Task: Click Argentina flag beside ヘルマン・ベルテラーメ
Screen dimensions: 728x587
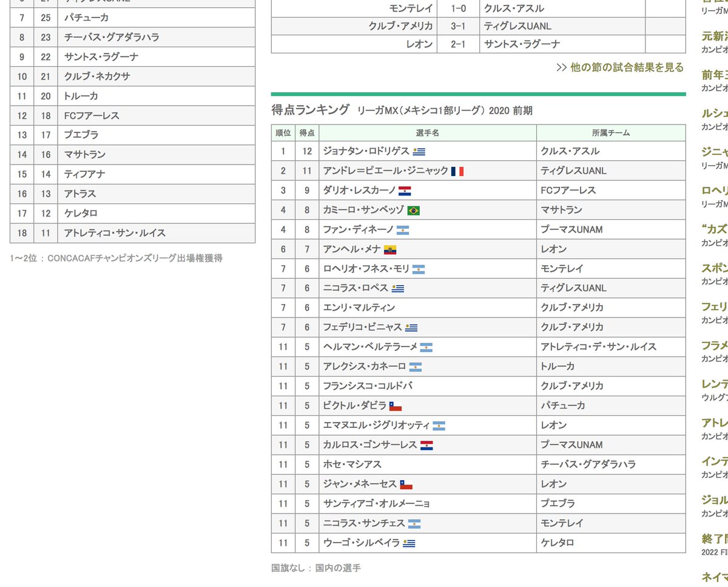Action: (426, 347)
